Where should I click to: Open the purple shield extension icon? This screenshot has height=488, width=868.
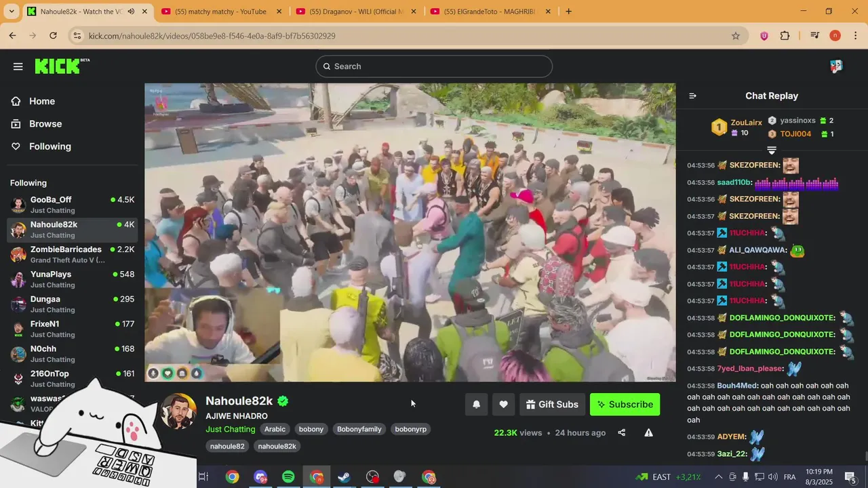point(764,36)
